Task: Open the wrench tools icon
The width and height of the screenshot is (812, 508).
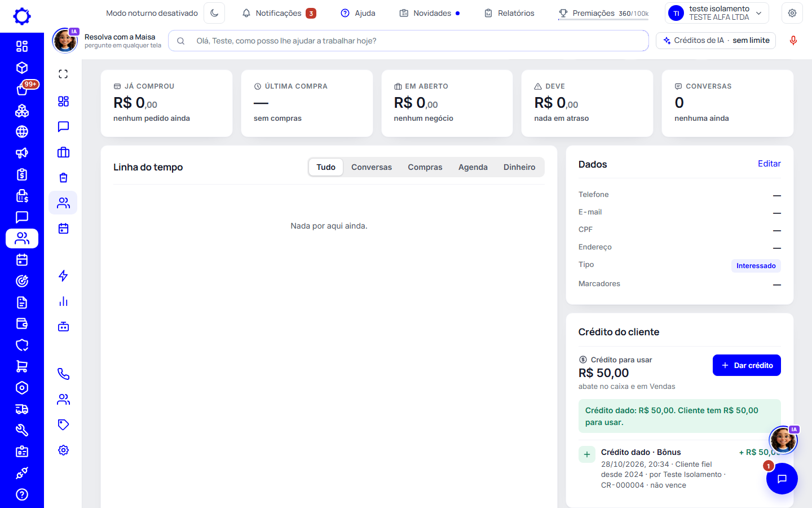Action: click(22, 430)
